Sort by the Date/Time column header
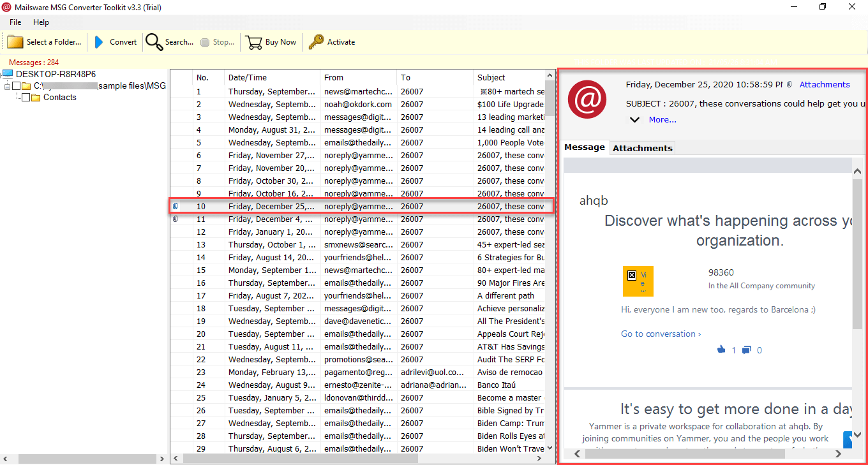 point(273,77)
